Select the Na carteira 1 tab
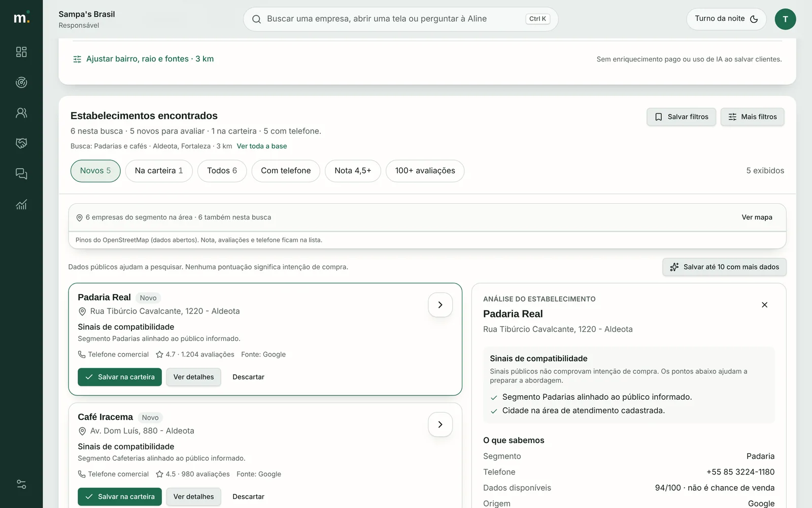 [x=159, y=171]
